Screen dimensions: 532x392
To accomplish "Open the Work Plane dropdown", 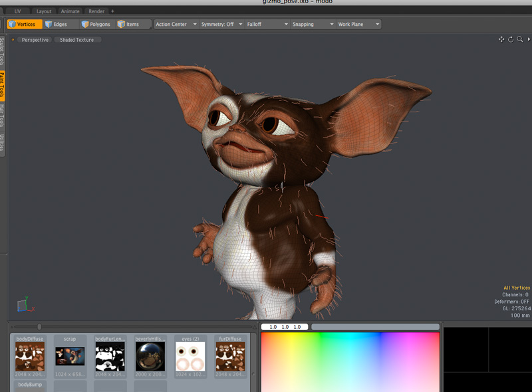I will [358, 24].
